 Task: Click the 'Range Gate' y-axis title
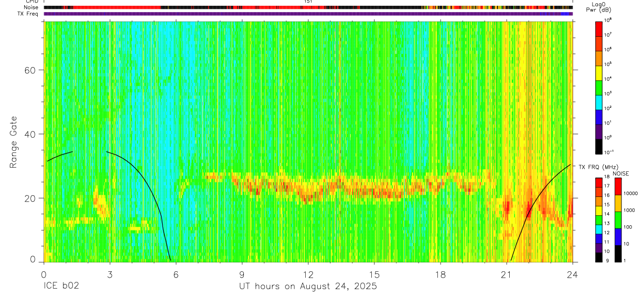[14, 142]
